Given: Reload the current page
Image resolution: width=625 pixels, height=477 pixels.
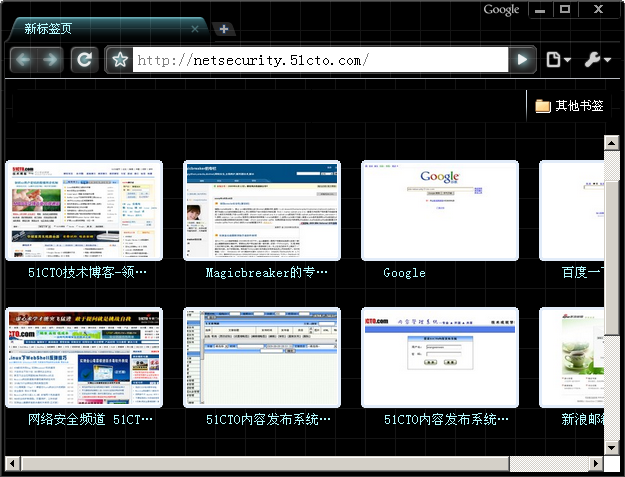Looking at the screenshot, I should point(85,60).
